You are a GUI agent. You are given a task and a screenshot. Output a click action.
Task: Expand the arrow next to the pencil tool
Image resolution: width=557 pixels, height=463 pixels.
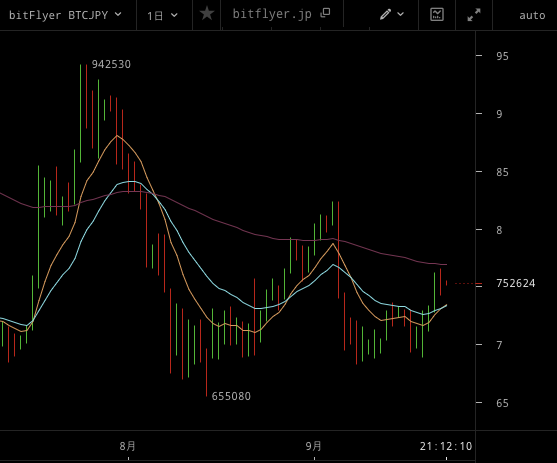point(401,14)
